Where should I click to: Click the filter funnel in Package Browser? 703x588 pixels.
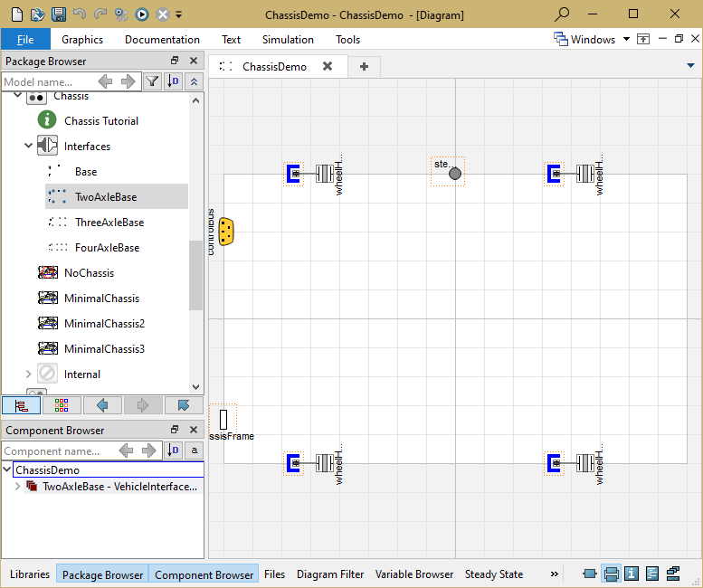(152, 82)
